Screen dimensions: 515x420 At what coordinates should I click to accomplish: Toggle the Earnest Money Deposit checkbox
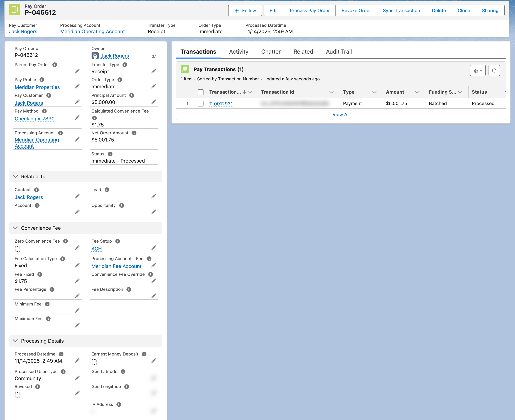click(94, 362)
